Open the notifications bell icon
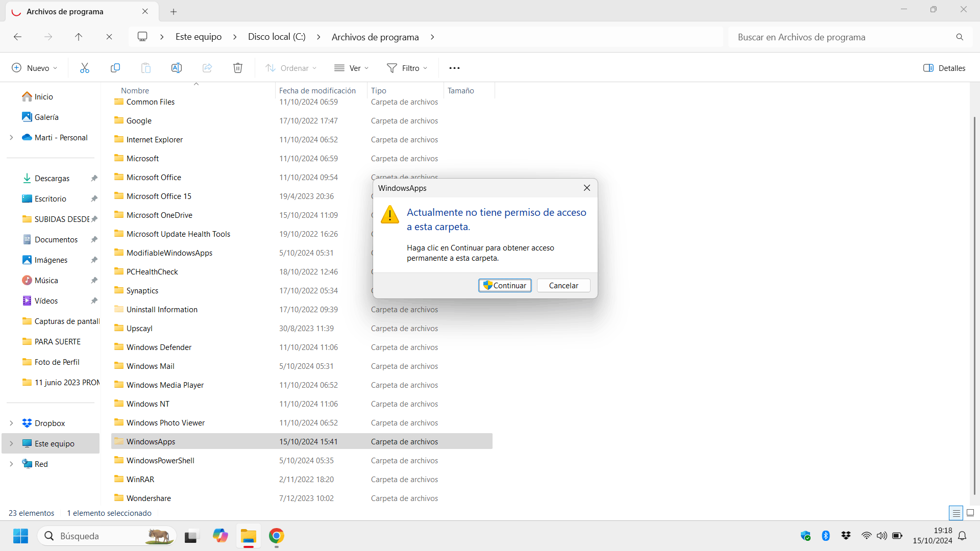The image size is (980, 551). 962,536
